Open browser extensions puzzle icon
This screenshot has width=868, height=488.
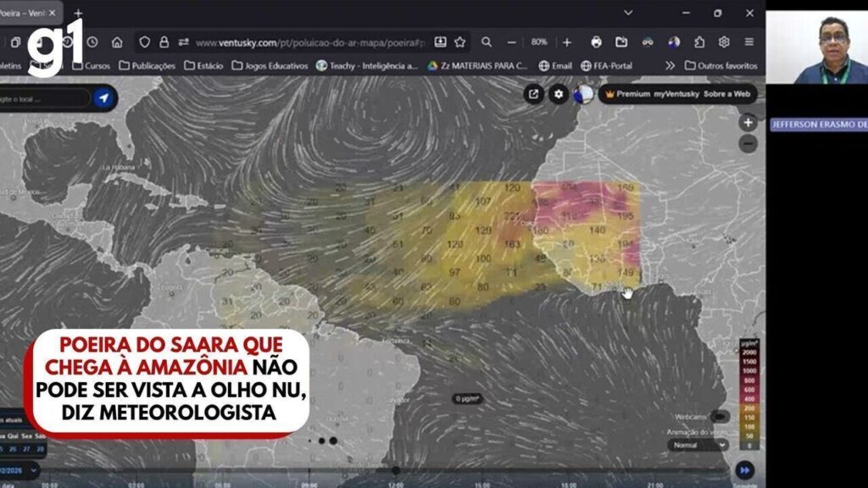[699, 42]
